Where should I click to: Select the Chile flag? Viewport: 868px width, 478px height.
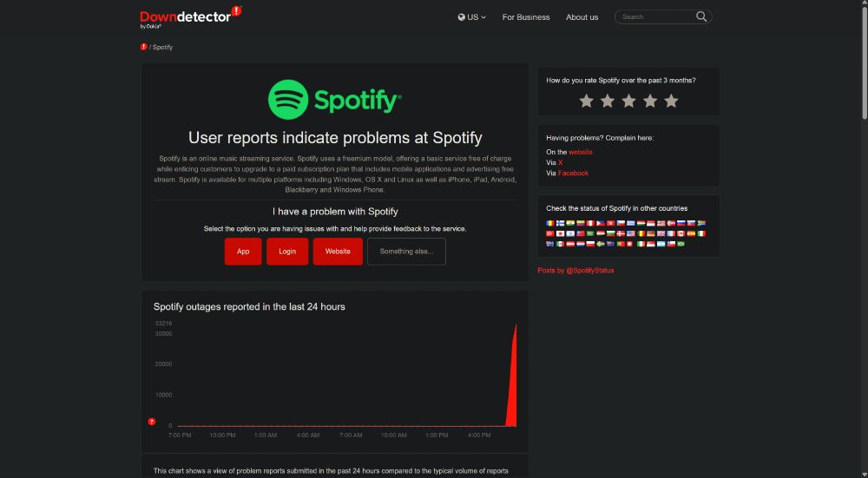pos(671,244)
